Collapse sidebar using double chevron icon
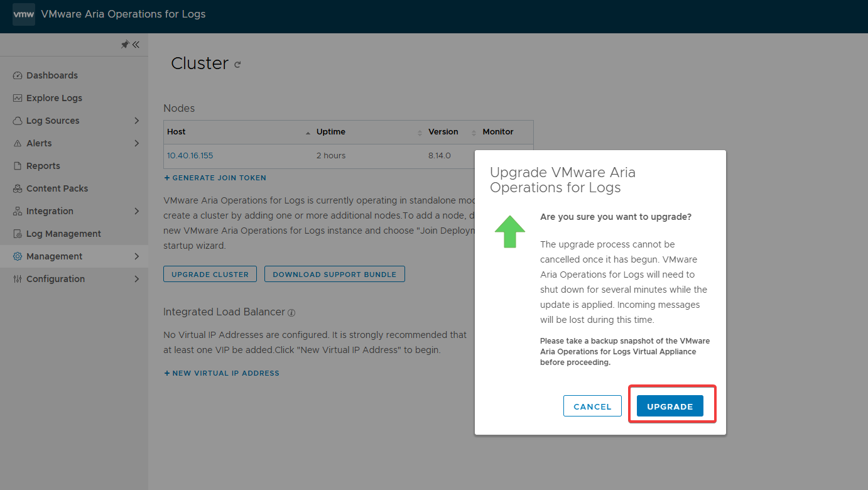Image resolution: width=868 pixels, height=490 pixels. (136, 45)
